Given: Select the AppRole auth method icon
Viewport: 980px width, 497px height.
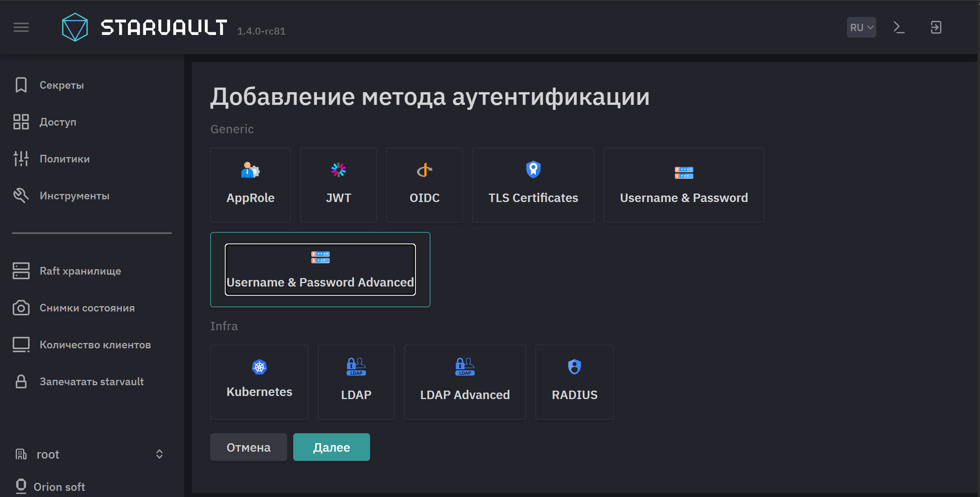Looking at the screenshot, I should [x=251, y=170].
